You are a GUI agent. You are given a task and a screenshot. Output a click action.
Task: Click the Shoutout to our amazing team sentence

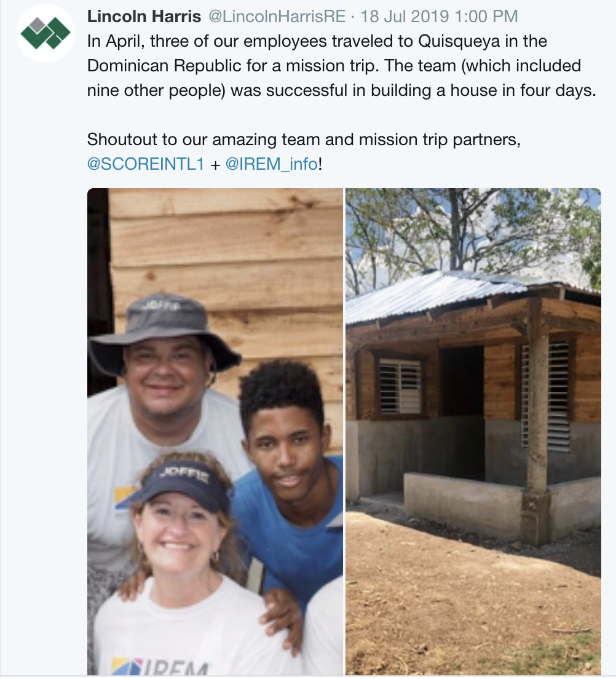coord(304,140)
